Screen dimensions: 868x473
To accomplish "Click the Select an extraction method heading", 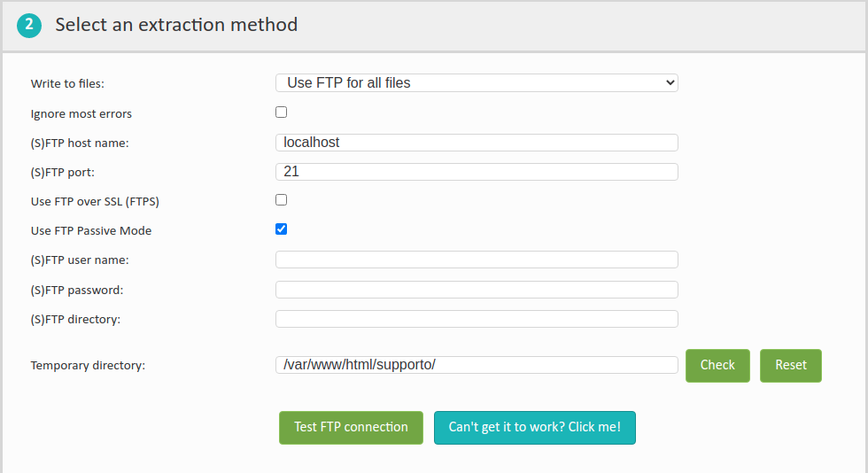I will [176, 25].
